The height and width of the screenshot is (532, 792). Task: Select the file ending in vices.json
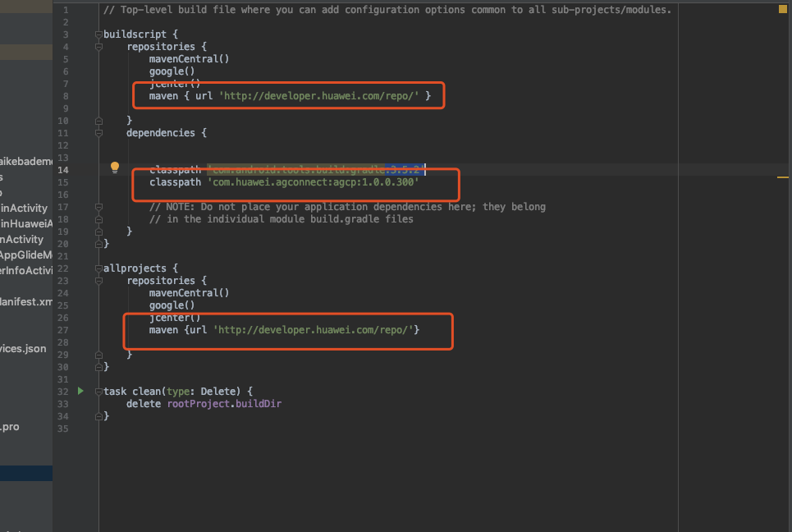tap(23, 349)
